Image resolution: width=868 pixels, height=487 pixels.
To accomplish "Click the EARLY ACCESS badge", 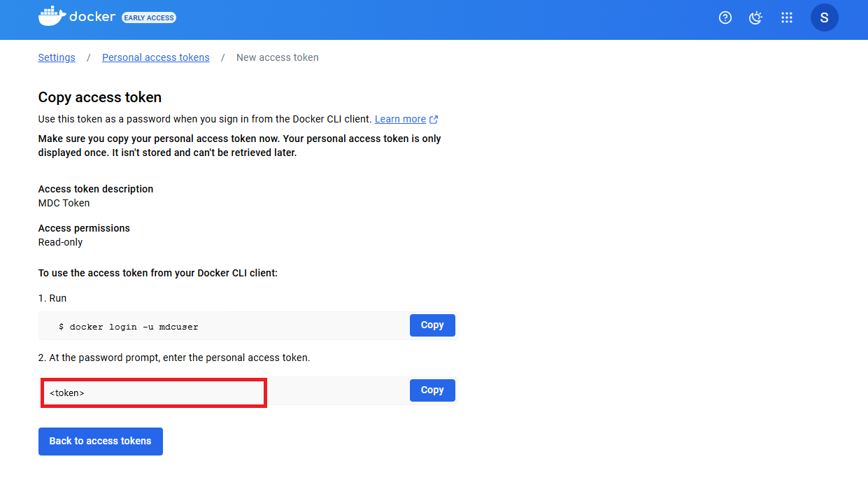I will 149,17.
